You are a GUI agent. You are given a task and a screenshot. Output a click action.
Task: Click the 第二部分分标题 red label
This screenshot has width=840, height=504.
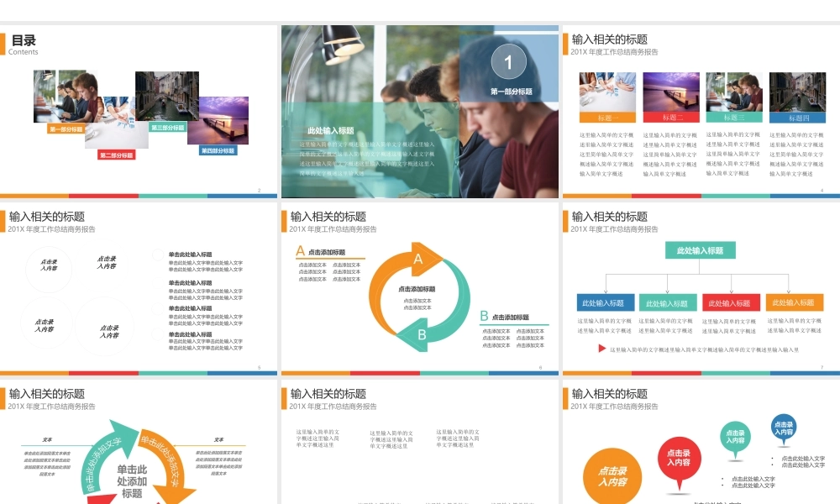[117, 155]
